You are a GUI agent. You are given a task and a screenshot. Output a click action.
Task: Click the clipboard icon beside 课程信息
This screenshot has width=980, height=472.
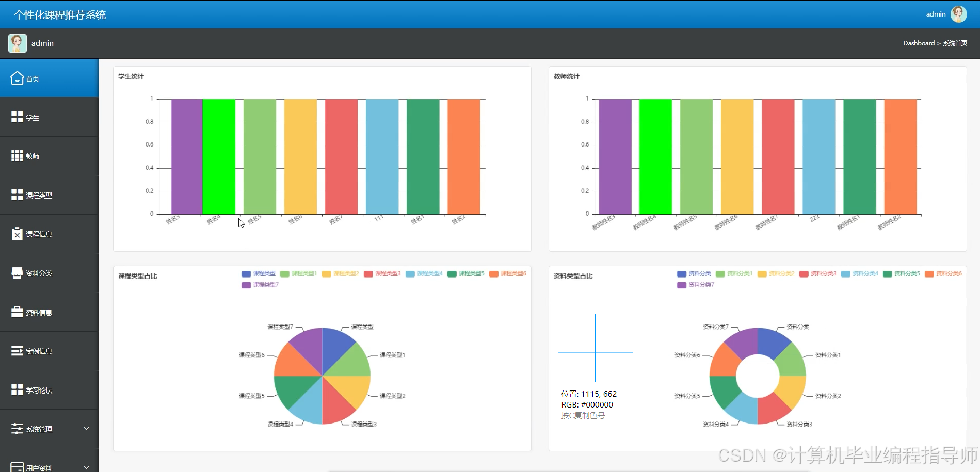tap(17, 234)
